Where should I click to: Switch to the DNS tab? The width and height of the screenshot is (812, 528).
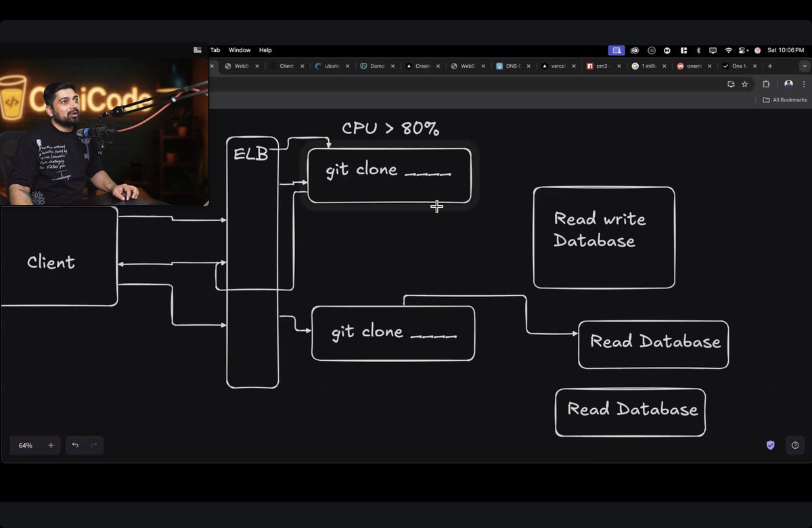(x=511, y=66)
